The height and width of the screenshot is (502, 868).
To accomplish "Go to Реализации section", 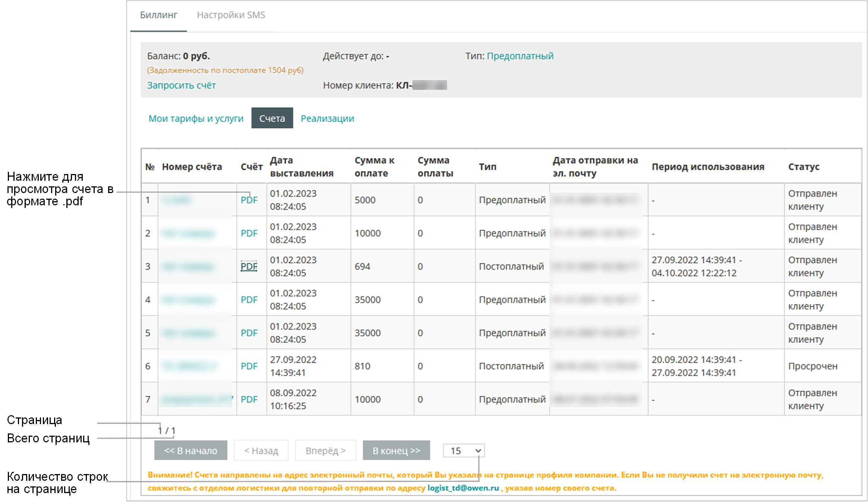I will click(x=327, y=119).
